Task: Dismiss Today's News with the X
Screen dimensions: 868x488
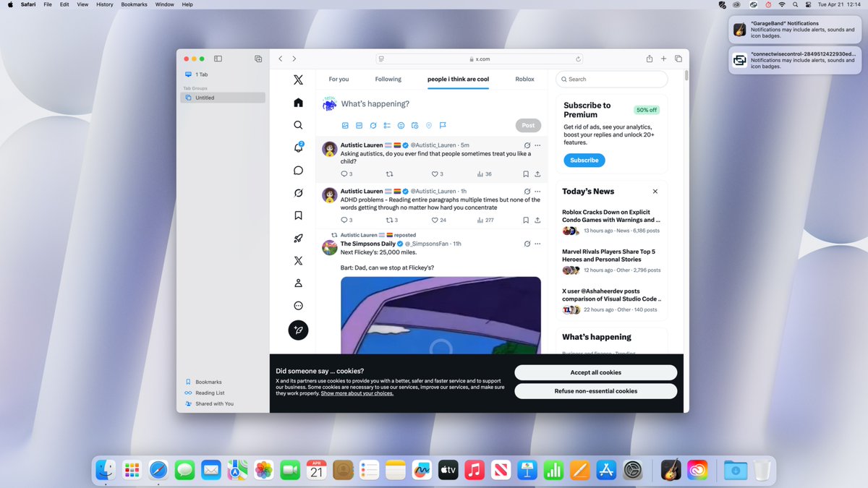Action: 655,192
